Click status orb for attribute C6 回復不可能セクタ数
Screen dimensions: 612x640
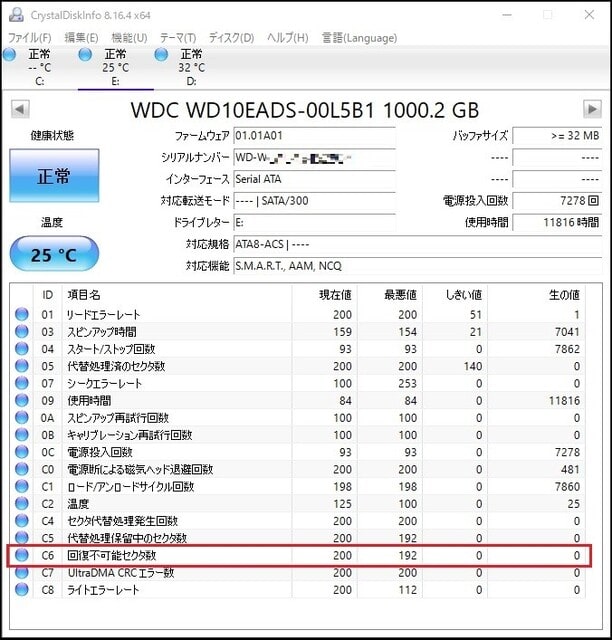(22, 555)
